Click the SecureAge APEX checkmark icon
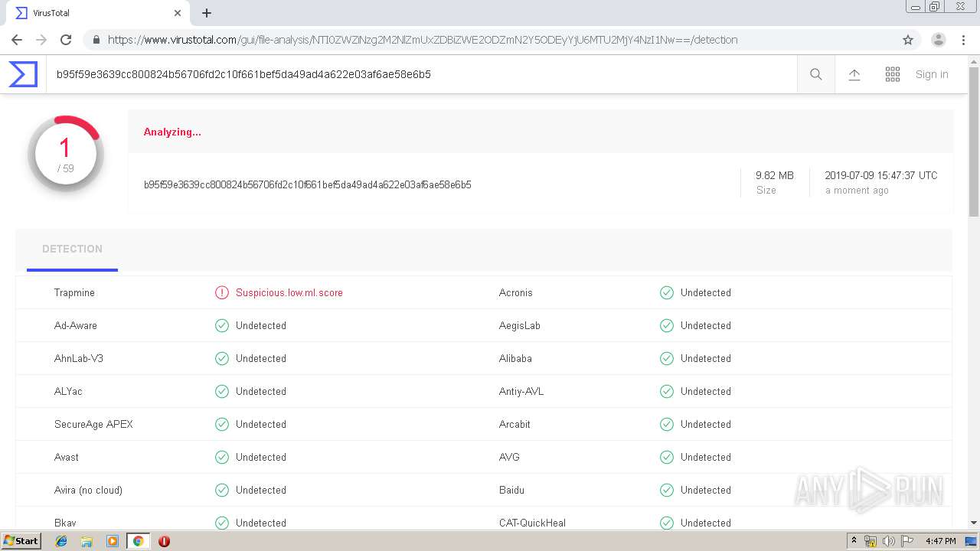 222,424
